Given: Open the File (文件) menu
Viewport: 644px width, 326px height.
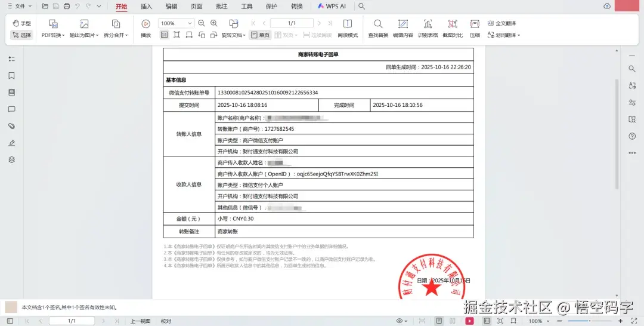Looking at the screenshot, I should click(20, 6).
